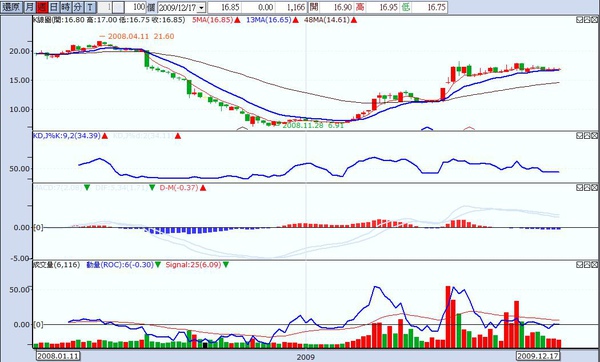
Task: Click the 2008.01.11 start date marker
Action: [x=58, y=356]
